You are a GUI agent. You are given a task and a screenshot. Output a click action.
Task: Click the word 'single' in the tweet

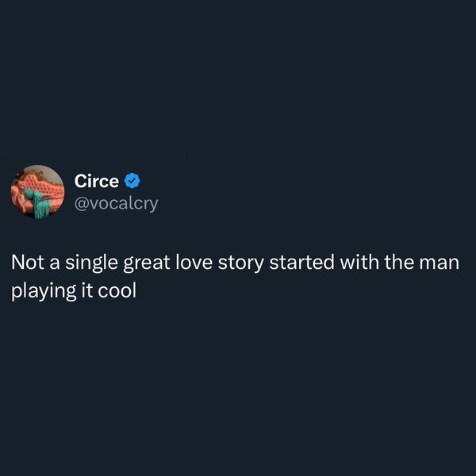point(91,263)
